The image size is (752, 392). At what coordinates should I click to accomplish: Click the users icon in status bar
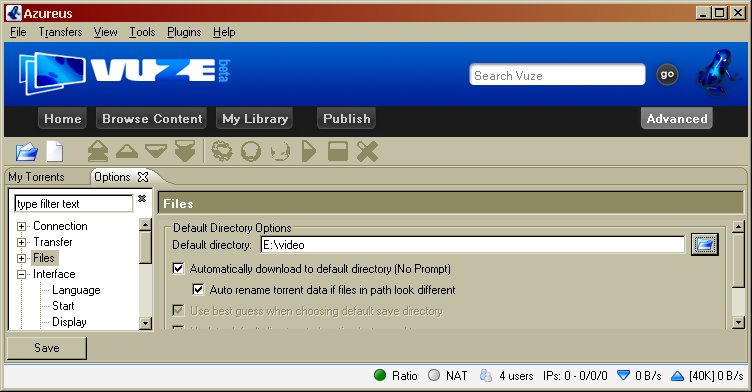tap(486, 375)
